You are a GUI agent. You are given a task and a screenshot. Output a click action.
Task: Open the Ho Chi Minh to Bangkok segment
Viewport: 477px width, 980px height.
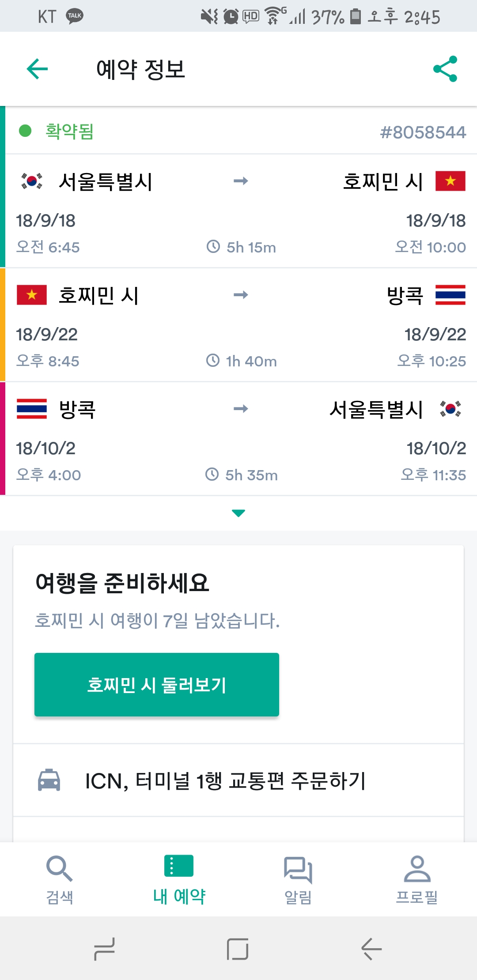(241, 325)
